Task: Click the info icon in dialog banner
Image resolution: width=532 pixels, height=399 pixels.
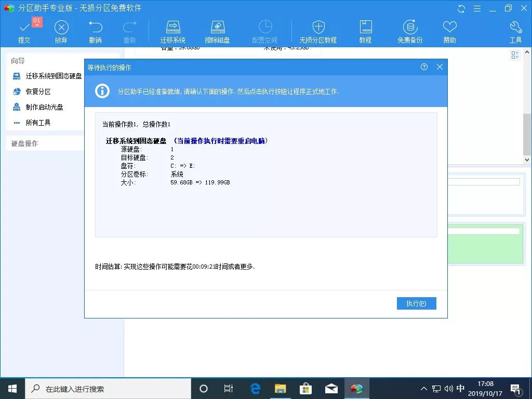Action: click(102, 91)
